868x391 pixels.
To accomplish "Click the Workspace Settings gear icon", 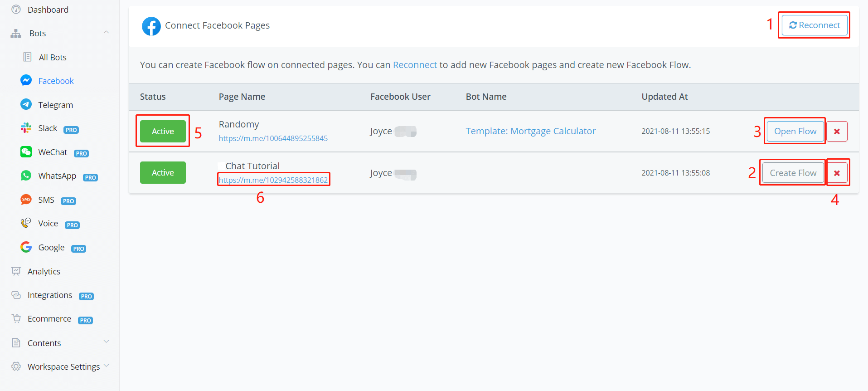I will (16, 366).
